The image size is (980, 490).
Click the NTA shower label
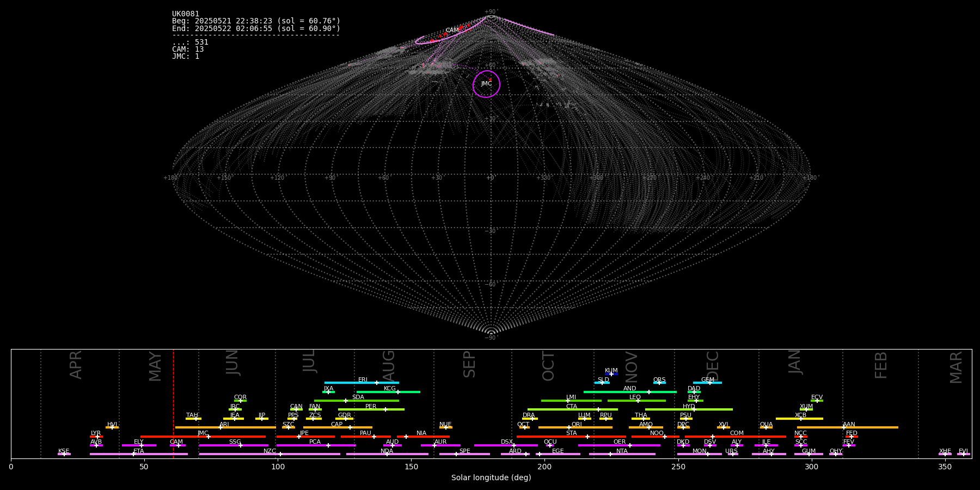coord(622,451)
